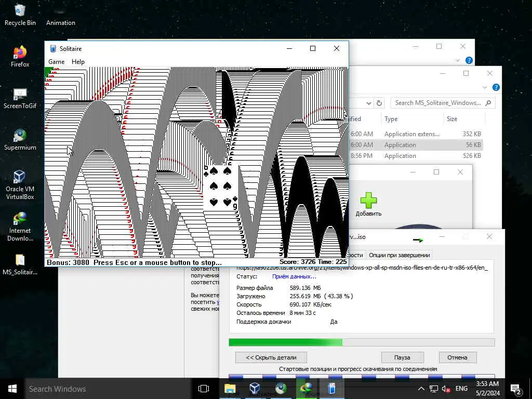Switch to Internet Download Manager on taskbar
The height and width of the screenshot is (399, 532).
[306, 389]
